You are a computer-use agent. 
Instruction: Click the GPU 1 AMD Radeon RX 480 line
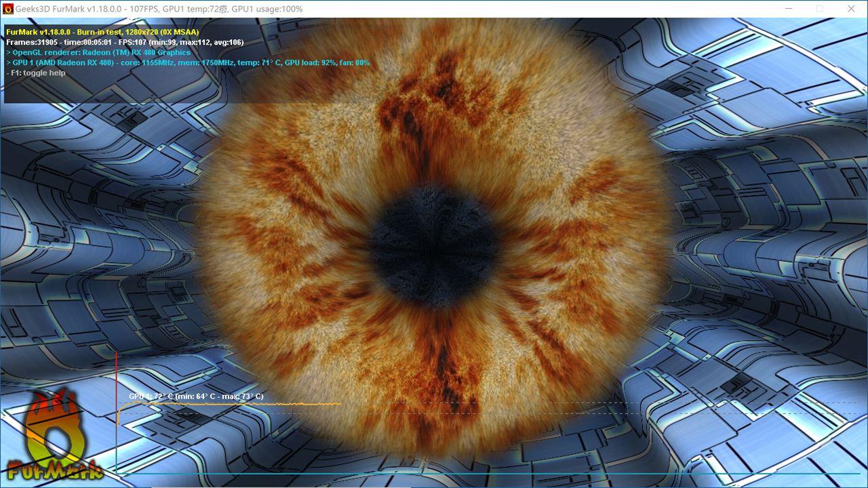(188, 62)
